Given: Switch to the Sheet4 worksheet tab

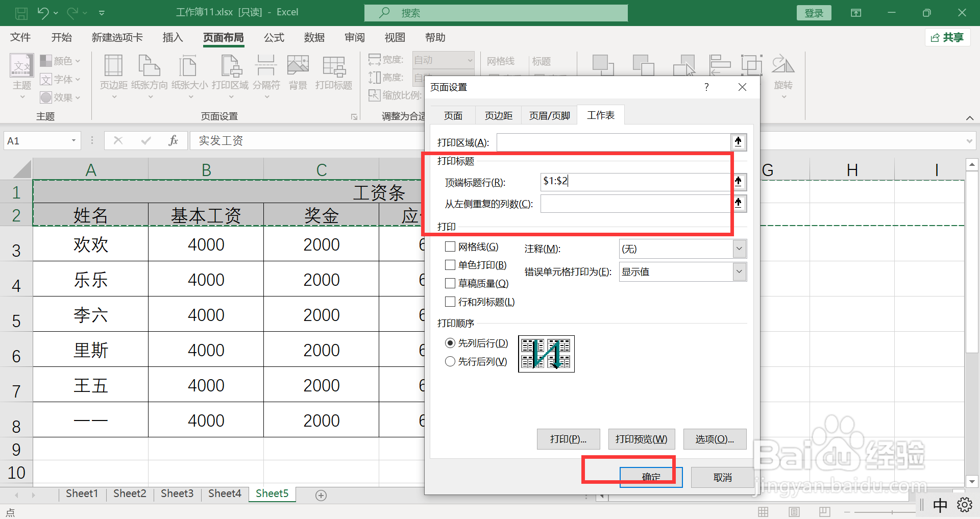Looking at the screenshot, I should [x=225, y=493].
